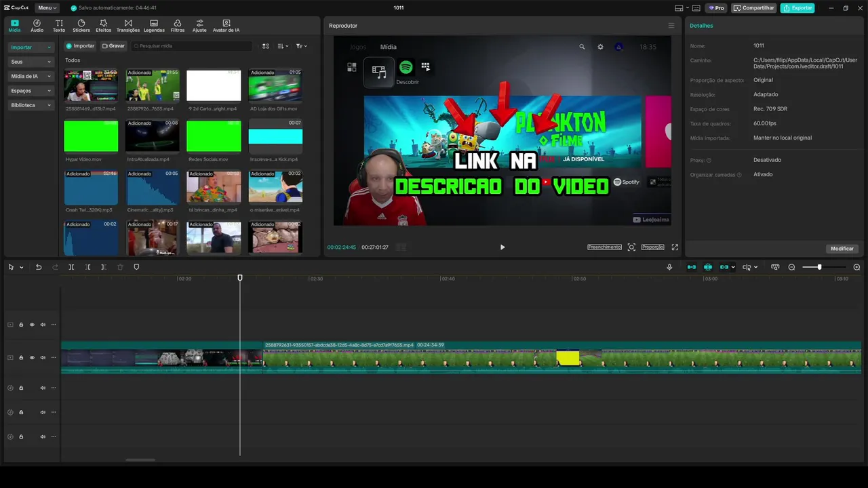The height and width of the screenshot is (488, 868).
Task: Open the Reprodutor panel hamburger menu
Action: 671,26
